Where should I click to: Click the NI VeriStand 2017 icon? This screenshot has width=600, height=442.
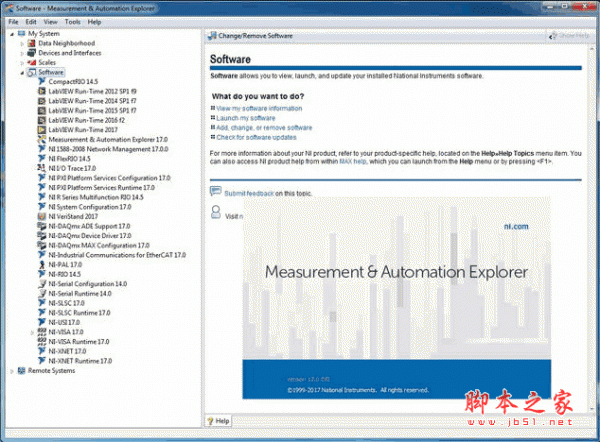click(42, 216)
